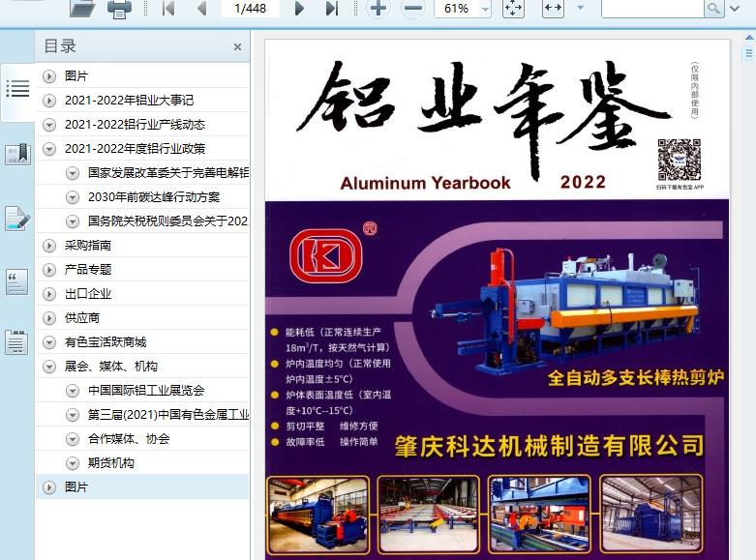The height and width of the screenshot is (560, 756).
Task: Expand 采购指南 node arrow
Action: 49,246
